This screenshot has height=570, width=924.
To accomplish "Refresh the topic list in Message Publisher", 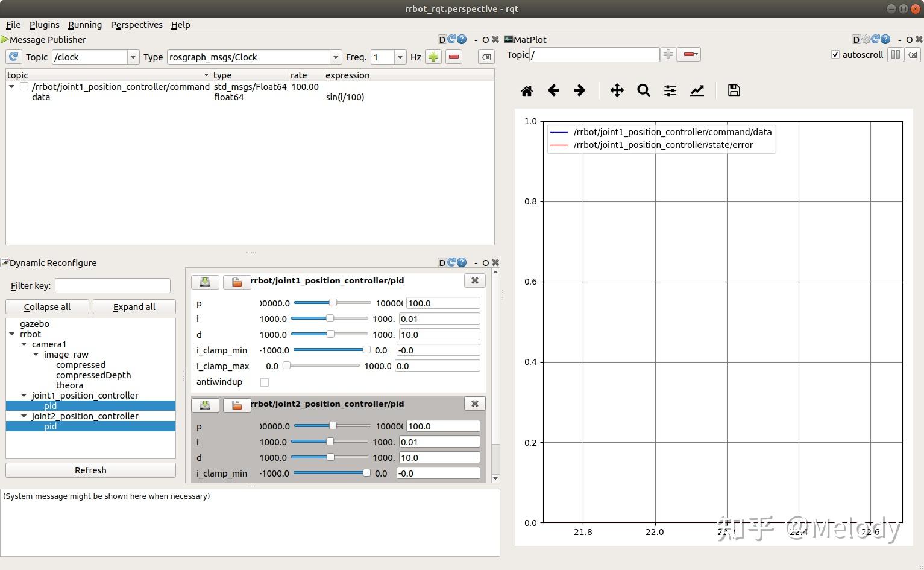I will coord(14,57).
